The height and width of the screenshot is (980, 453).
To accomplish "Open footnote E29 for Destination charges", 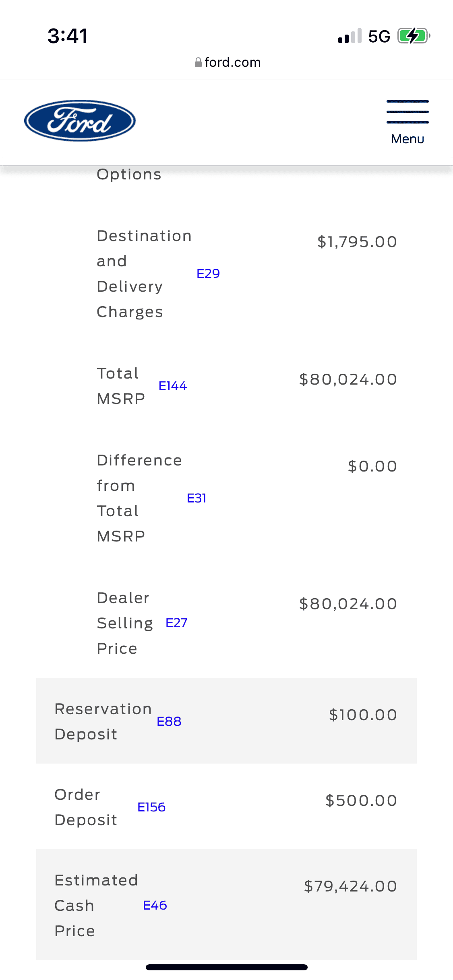I will coord(208,274).
